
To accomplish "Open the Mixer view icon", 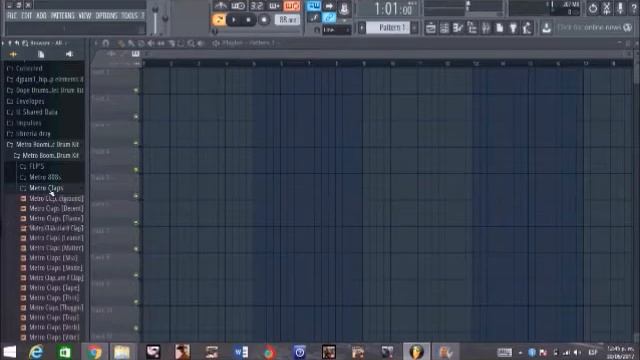I will click(x=486, y=28).
